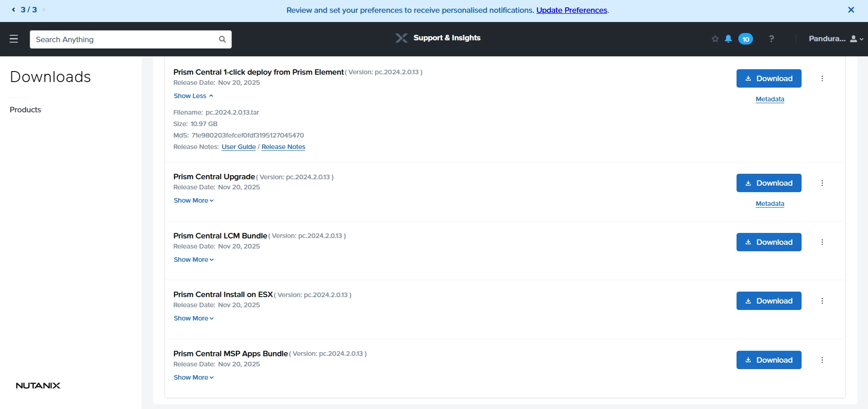The width and height of the screenshot is (868, 409).
Task: Click the 3/3 banner counter
Action: [28, 10]
